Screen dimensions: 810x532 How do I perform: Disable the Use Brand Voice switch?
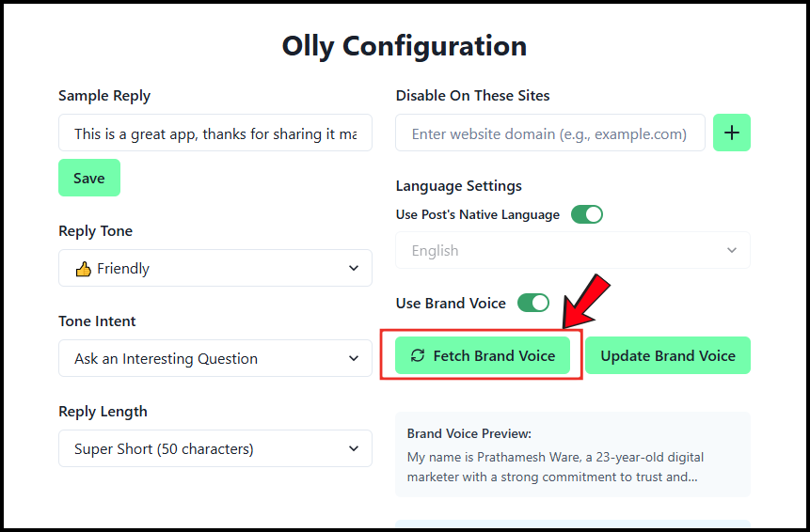coord(533,303)
